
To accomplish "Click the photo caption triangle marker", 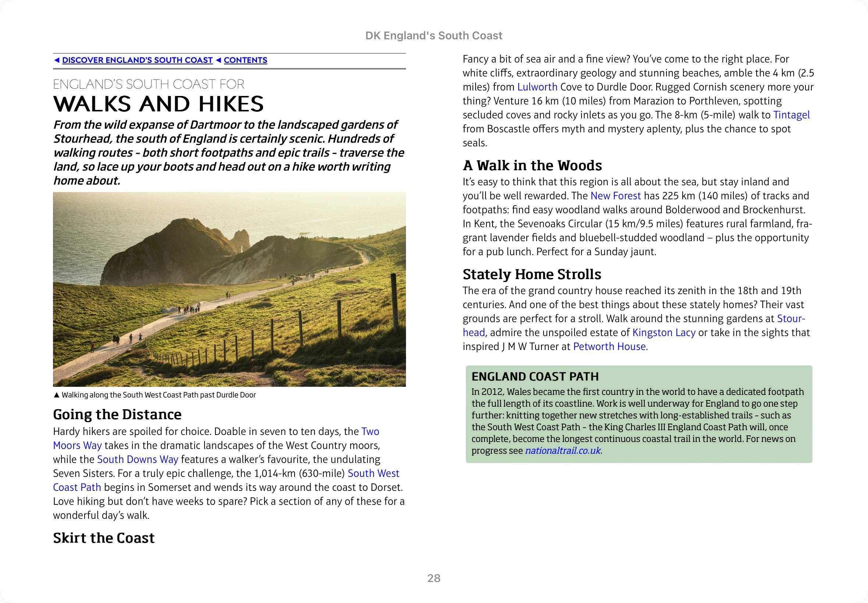I will 57,395.
